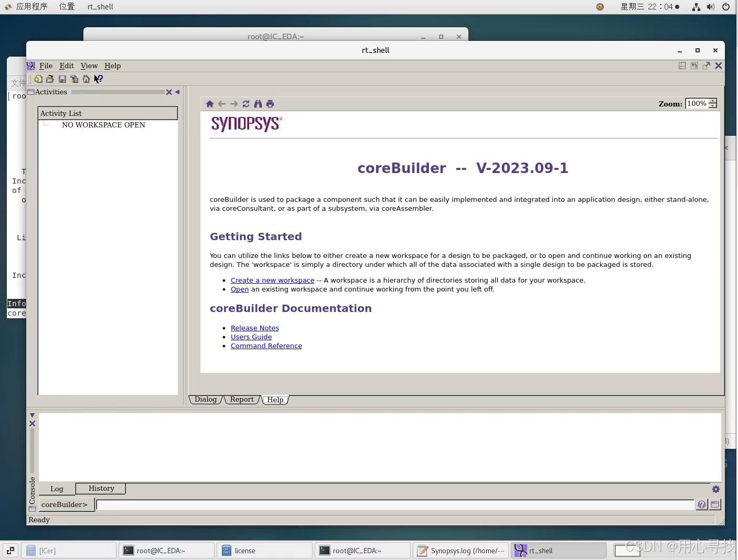Click the tile windows icon
This screenshot has width=738, height=560.
[682, 66]
